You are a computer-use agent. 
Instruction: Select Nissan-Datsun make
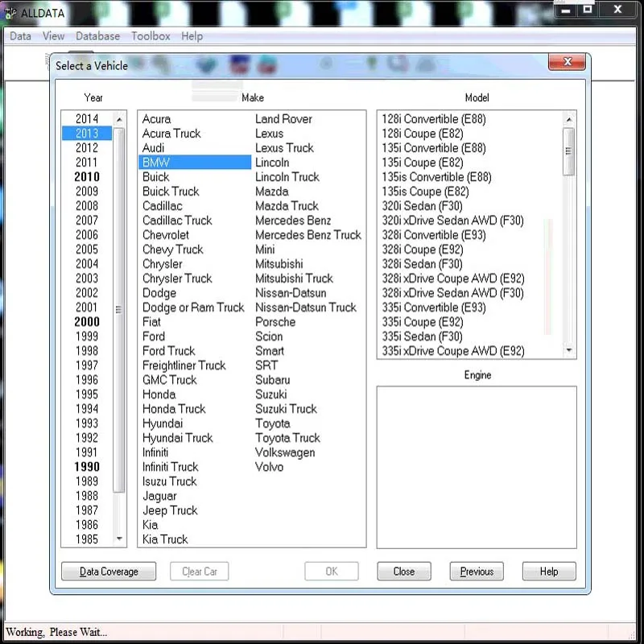(x=291, y=293)
